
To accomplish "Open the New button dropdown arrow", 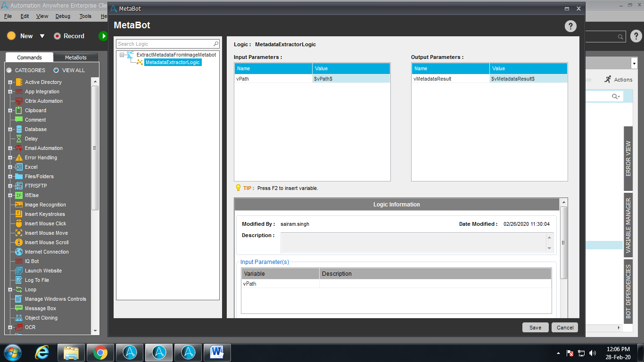I will [42, 36].
